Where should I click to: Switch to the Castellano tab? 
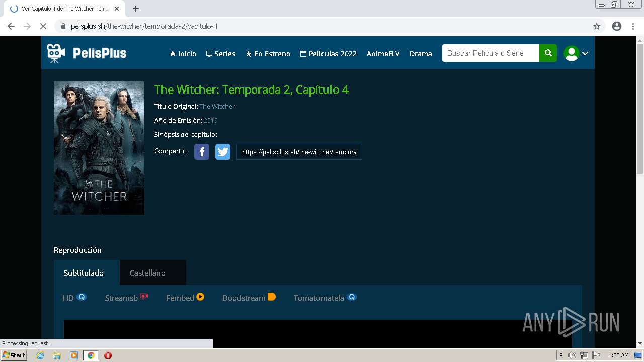(153, 273)
